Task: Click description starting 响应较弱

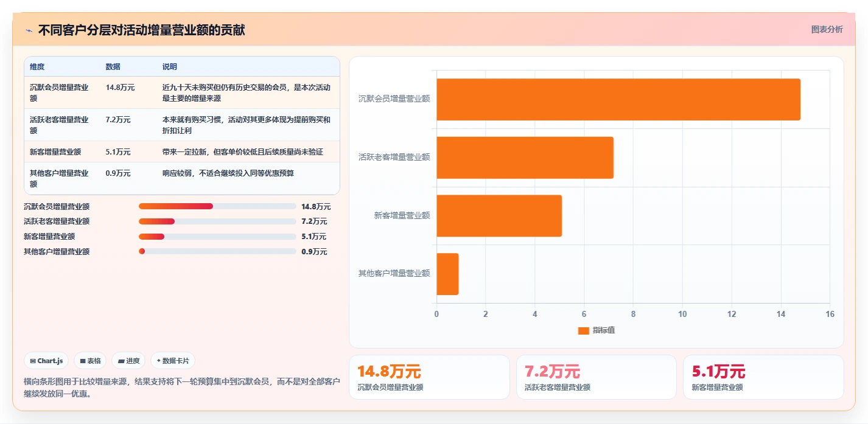Action: 228,173
